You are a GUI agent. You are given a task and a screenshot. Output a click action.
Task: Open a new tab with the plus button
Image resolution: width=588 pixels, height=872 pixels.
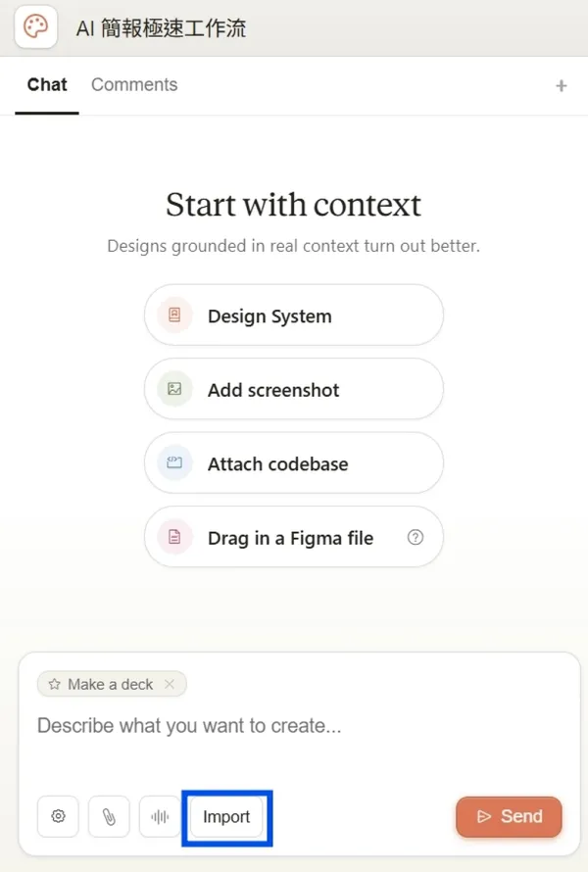coord(562,85)
